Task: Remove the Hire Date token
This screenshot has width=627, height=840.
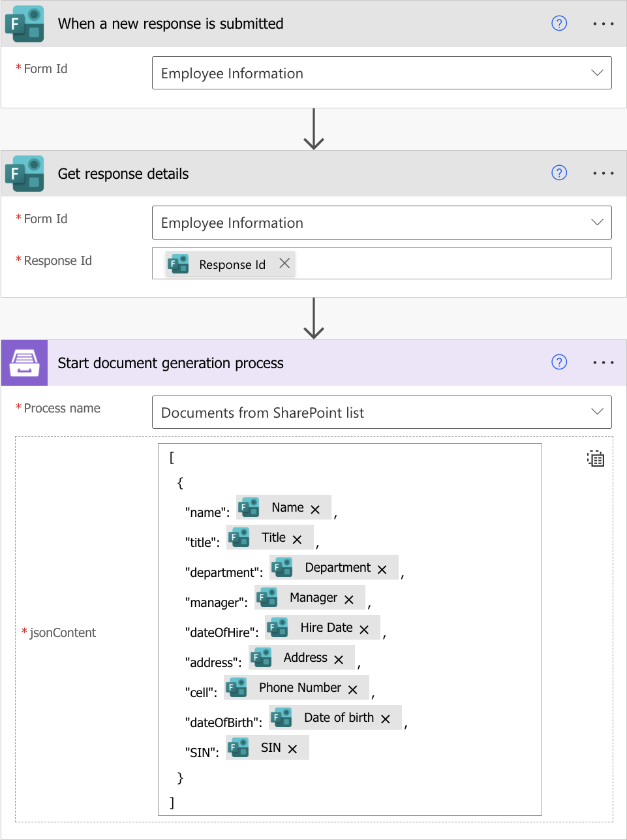Action: coord(364,629)
